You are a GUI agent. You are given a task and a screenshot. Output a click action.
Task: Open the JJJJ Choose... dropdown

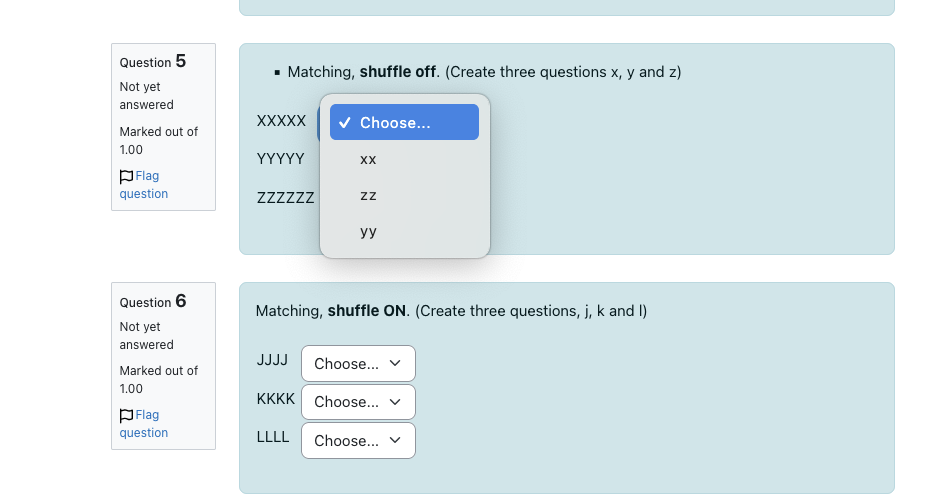coord(358,363)
